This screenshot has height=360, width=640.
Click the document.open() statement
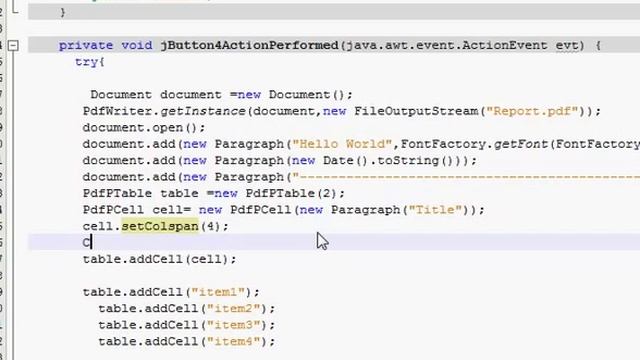click(144, 128)
